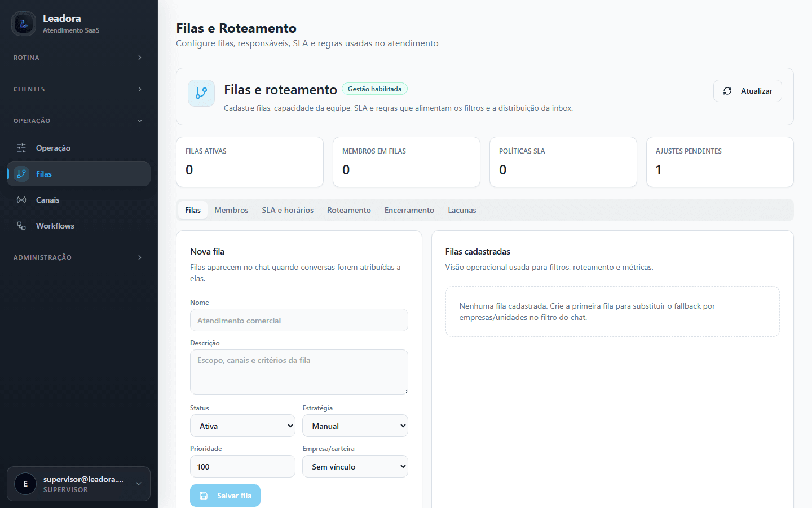Click the Filas cadastradas heading

click(x=478, y=252)
